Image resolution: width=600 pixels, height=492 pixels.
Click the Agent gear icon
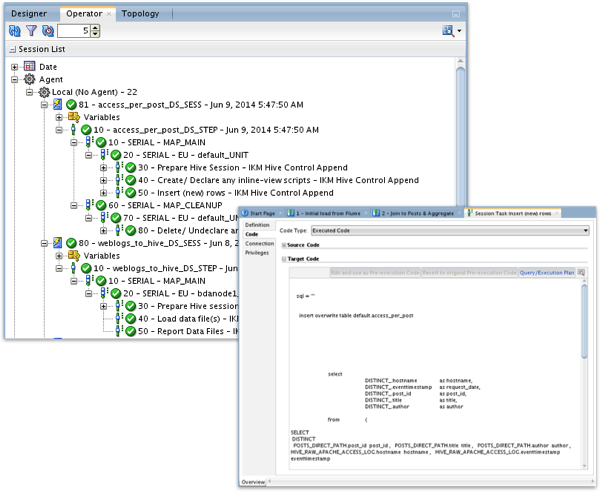tap(29, 79)
